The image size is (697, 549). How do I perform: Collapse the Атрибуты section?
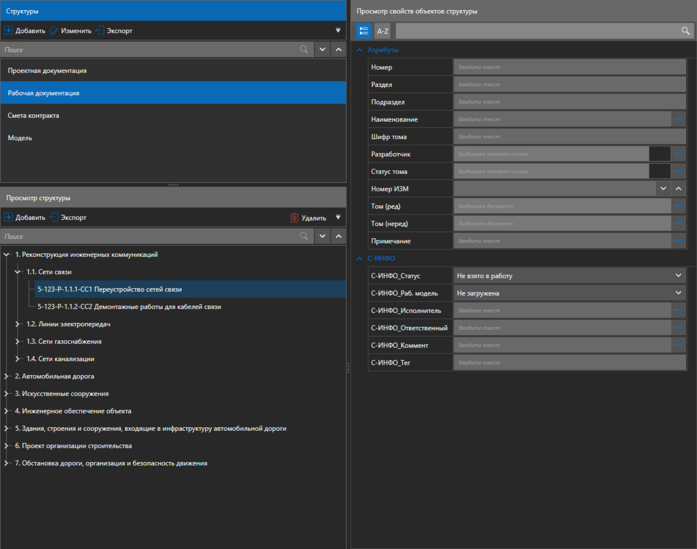(x=360, y=49)
